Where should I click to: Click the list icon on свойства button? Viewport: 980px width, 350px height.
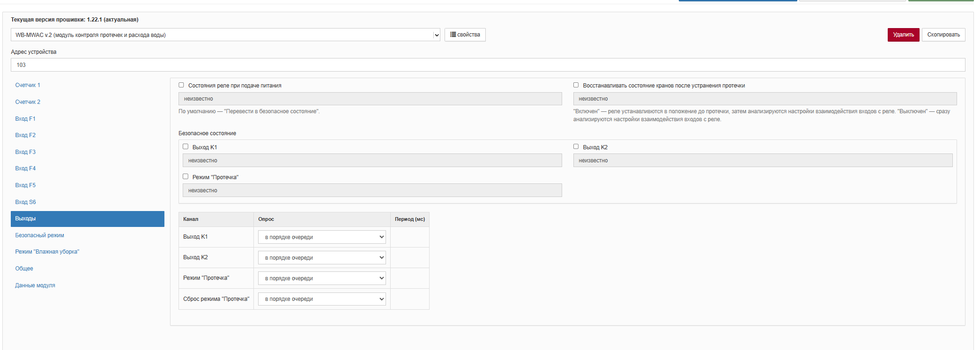[453, 35]
